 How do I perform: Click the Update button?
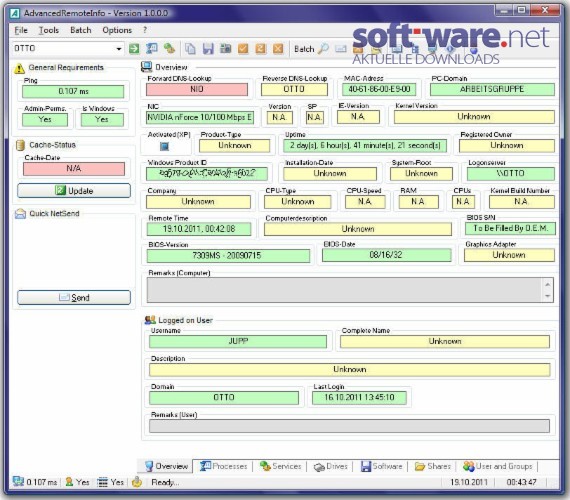click(74, 191)
